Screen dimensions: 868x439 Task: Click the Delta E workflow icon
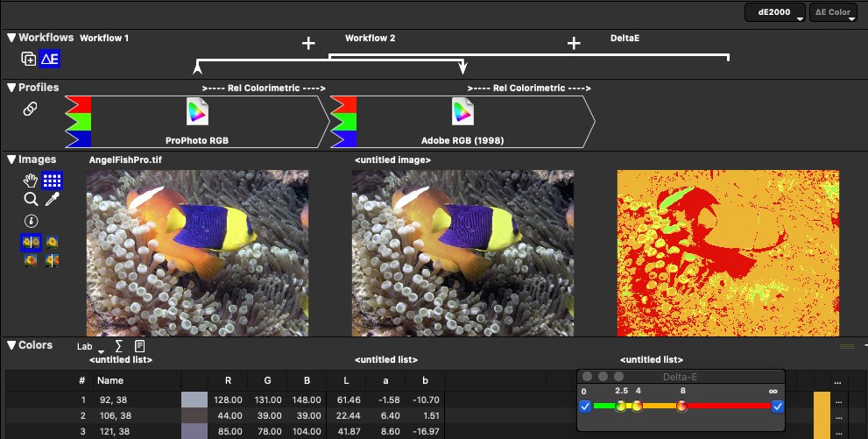pos(50,59)
